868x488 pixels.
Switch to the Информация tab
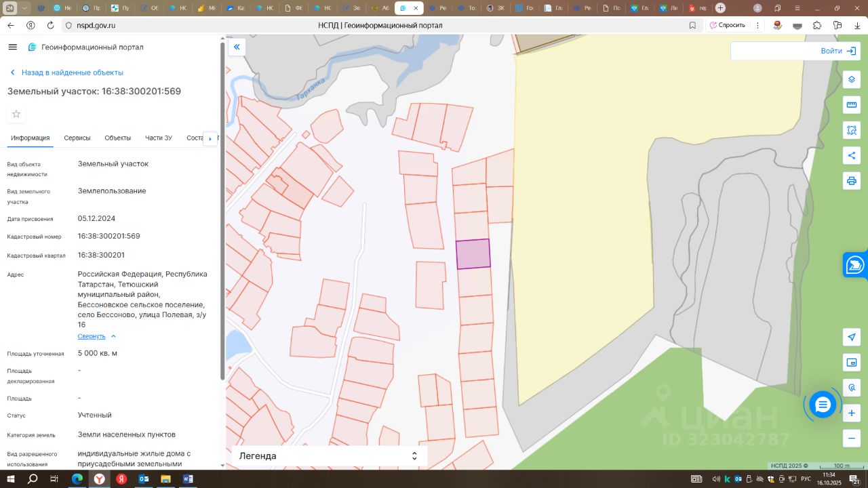[30, 138]
